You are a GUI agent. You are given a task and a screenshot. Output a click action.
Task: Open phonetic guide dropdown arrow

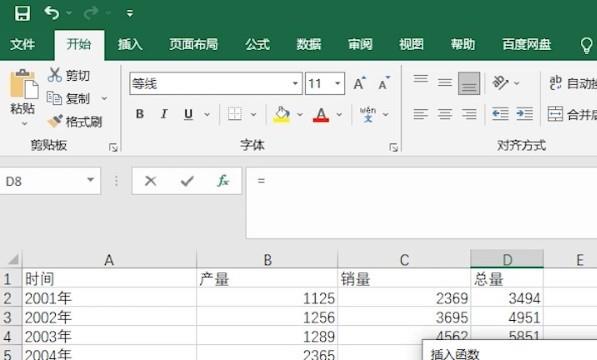coord(386,114)
